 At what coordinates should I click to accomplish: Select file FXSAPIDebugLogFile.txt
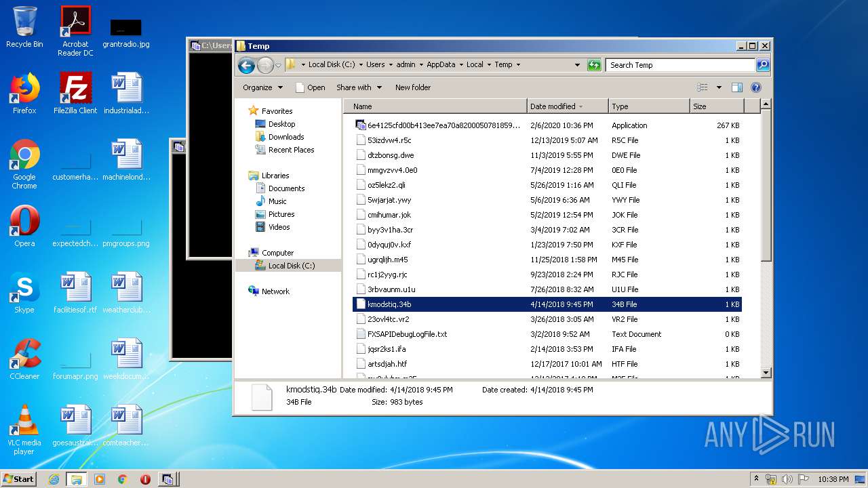[x=547, y=334]
